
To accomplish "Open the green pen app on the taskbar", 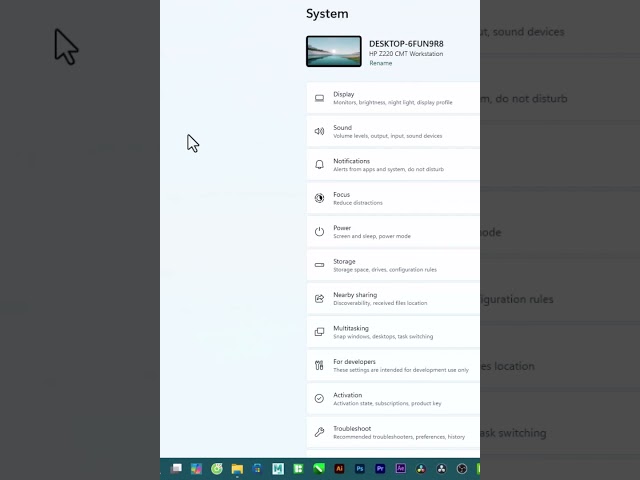I will [x=319, y=469].
